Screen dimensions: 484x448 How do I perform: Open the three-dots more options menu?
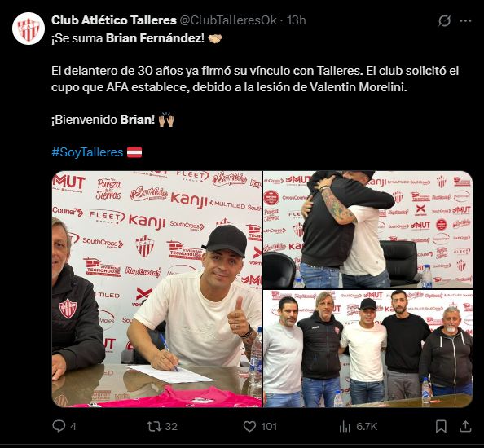pyautogui.click(x=465, y=20)
